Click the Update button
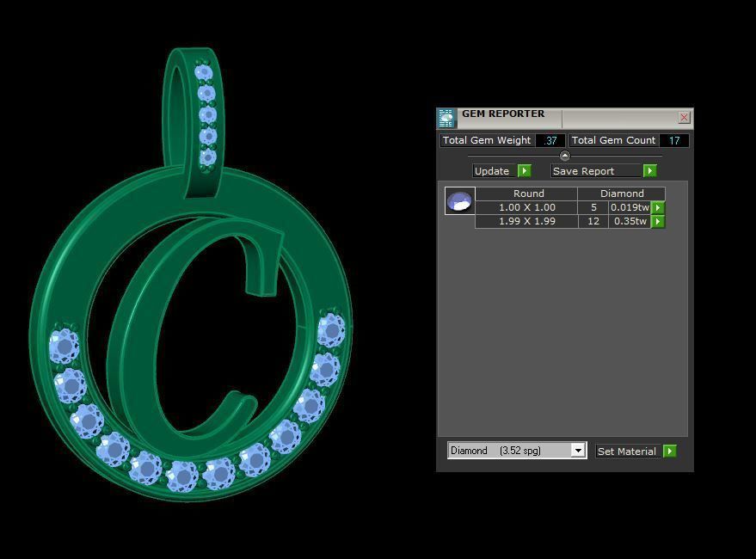 pos(495,171)
